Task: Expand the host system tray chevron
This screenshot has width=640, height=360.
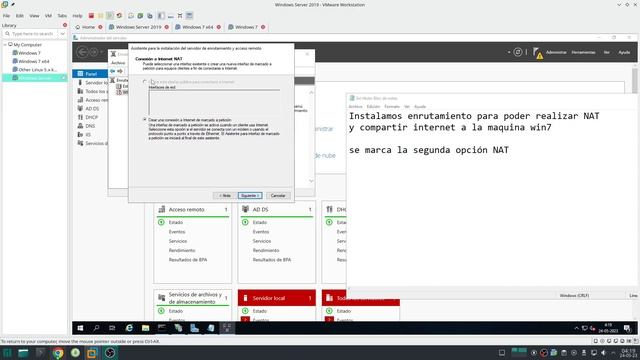Action: (613, 353)
